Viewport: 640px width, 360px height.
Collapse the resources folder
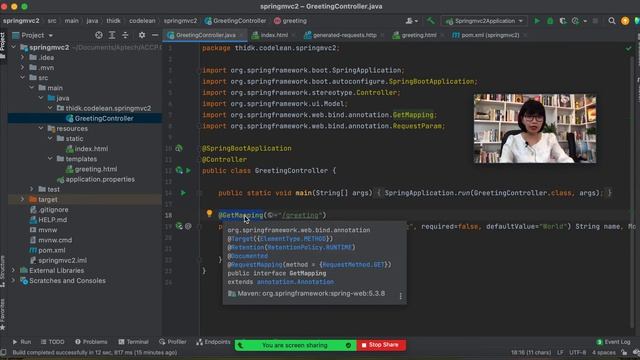point(41,128)
